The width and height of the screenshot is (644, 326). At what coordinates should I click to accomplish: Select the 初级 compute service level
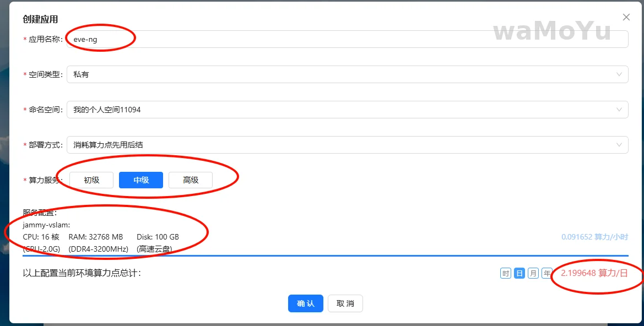(x=91, y=180)
